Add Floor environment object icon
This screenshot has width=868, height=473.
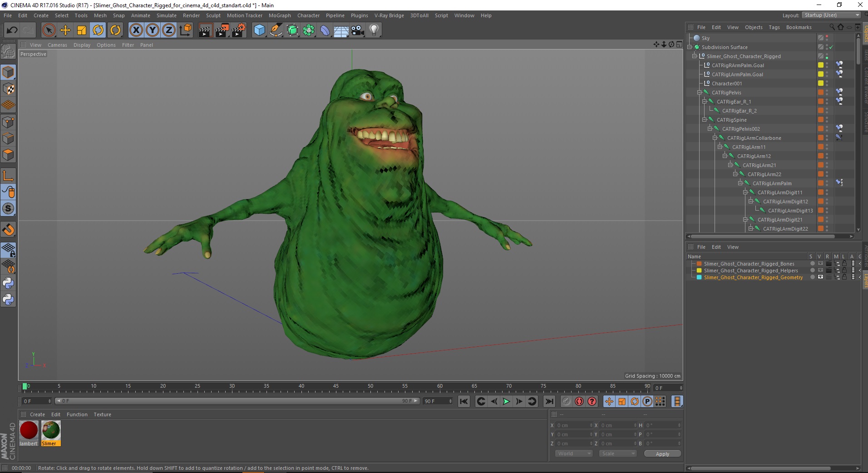click(x=341, y=30)
